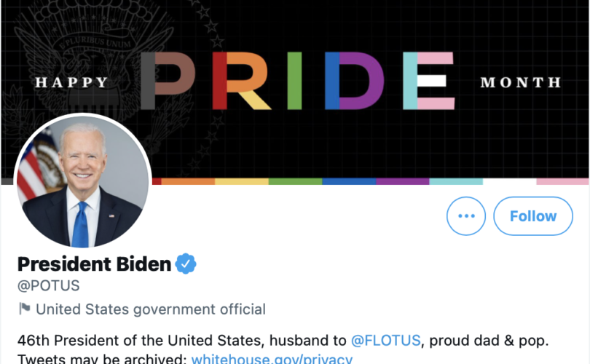590x364 pixels.
Task: Click the United States government official label
Action: point(151,309)
